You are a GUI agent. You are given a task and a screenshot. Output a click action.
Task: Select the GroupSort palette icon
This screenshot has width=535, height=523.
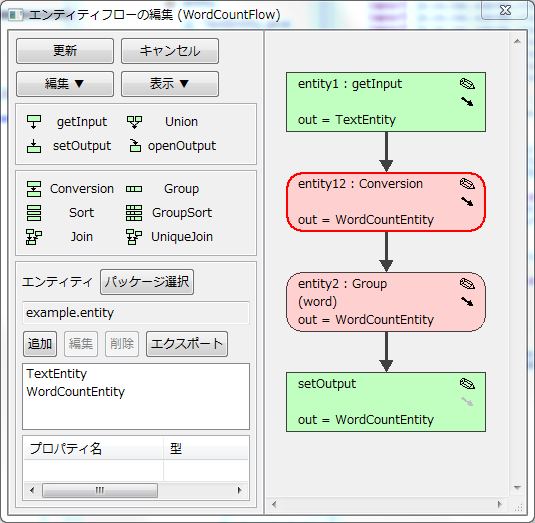134,213
